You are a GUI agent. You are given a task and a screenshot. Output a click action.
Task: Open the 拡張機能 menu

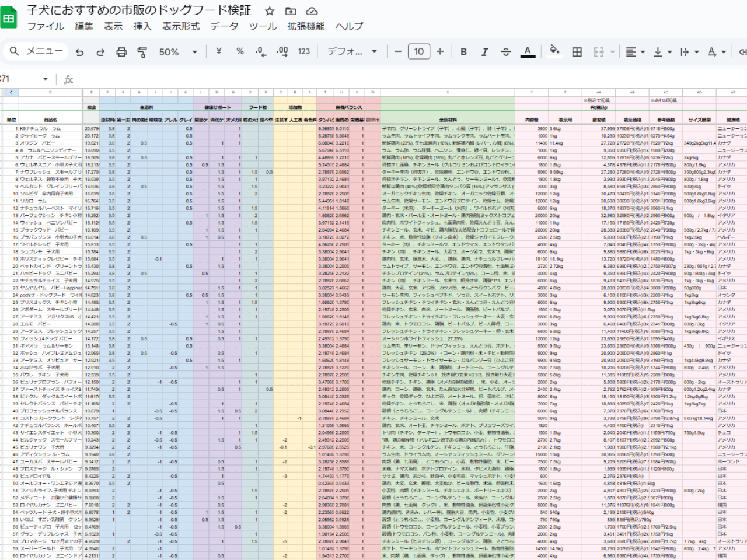(x=306, y=26)
